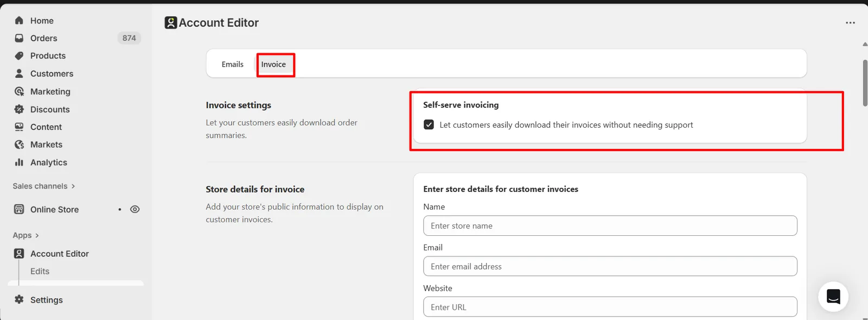Click the Products tag icon
Image resolution: width=868 pixels, height=320 pixels.
pos(19,56)
